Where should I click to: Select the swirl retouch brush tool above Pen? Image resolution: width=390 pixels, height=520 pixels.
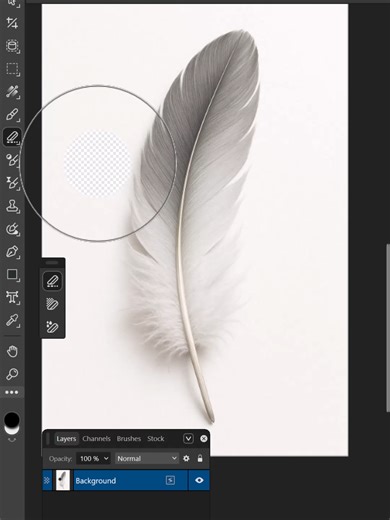(x=12, y=229)
